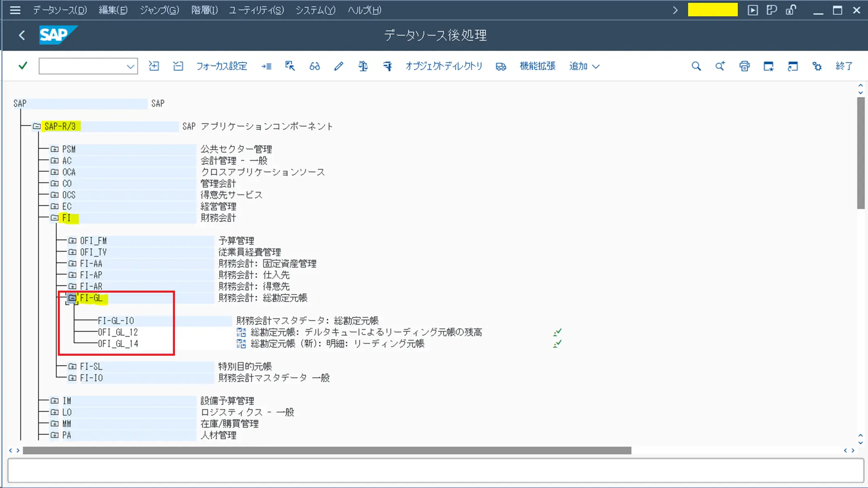868x488 pixels.
Task: Open the 階層(I) menu
Action: (204, 10)
